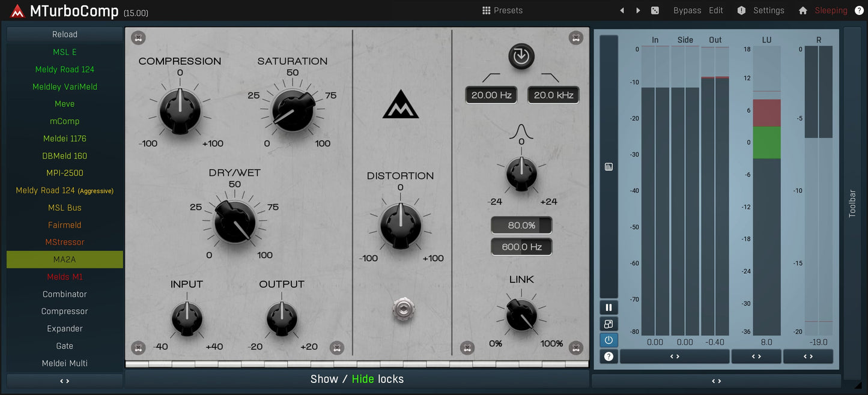Flip the metal toggle switch under Distortion
Screen dimensions: 868x395
click(402, 310)
